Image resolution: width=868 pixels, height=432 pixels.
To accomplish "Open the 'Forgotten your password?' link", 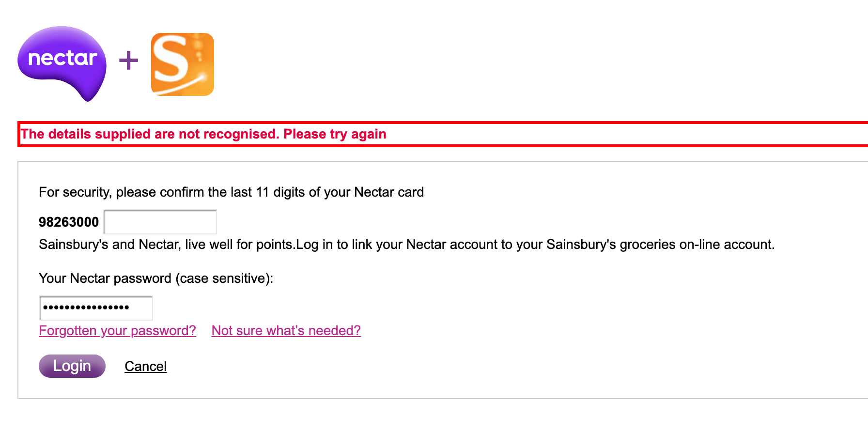I will [117, 331].
